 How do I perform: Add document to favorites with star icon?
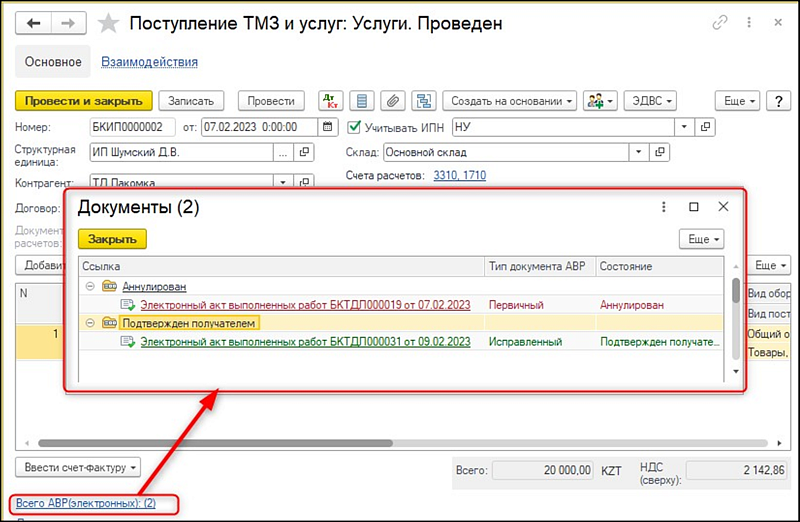pos(110,22)
